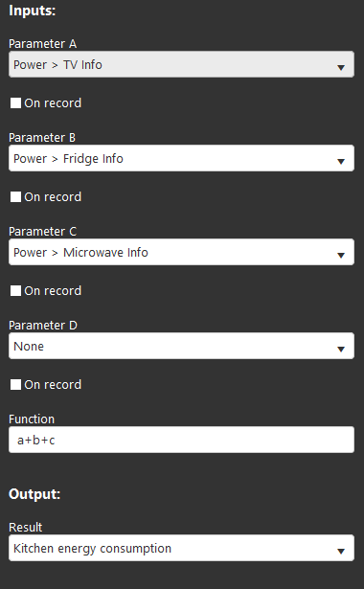The image size is (364, 589).
Task: Click the Function field containing a+b+c
Action: (181, 440)
